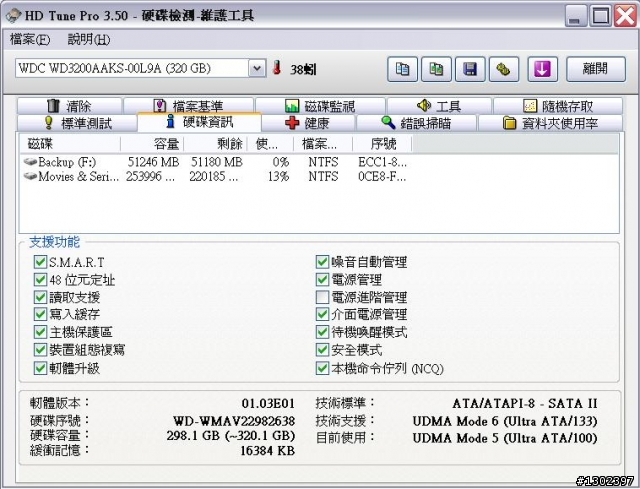This screenshot has height=489, width=640.
Task: Switch to the 磁碟監視 tab
Action: click(320, 106)
